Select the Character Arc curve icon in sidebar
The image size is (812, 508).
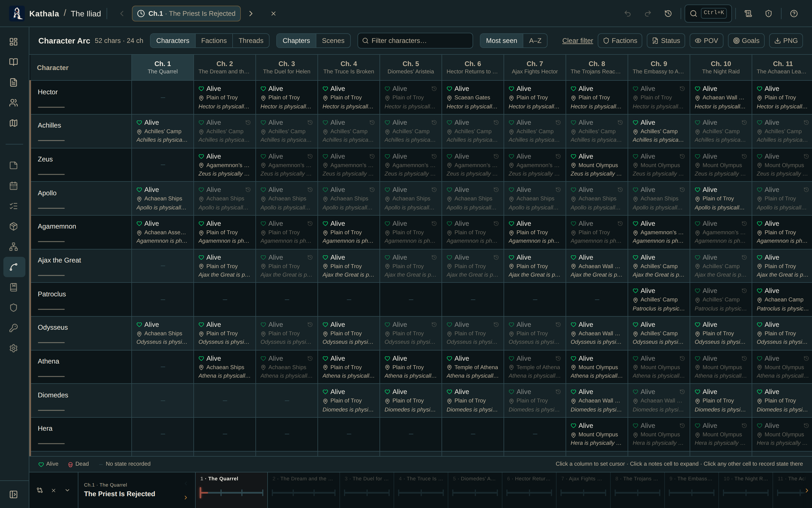click(x=14, y=267)
